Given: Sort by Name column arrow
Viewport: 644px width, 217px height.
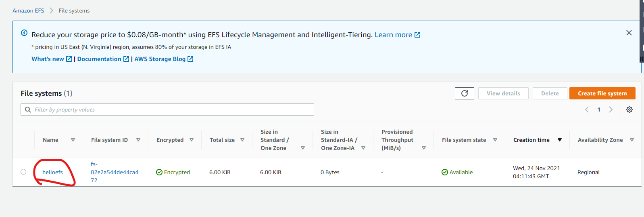Looking at the screenshot, I should click(73, 140).
